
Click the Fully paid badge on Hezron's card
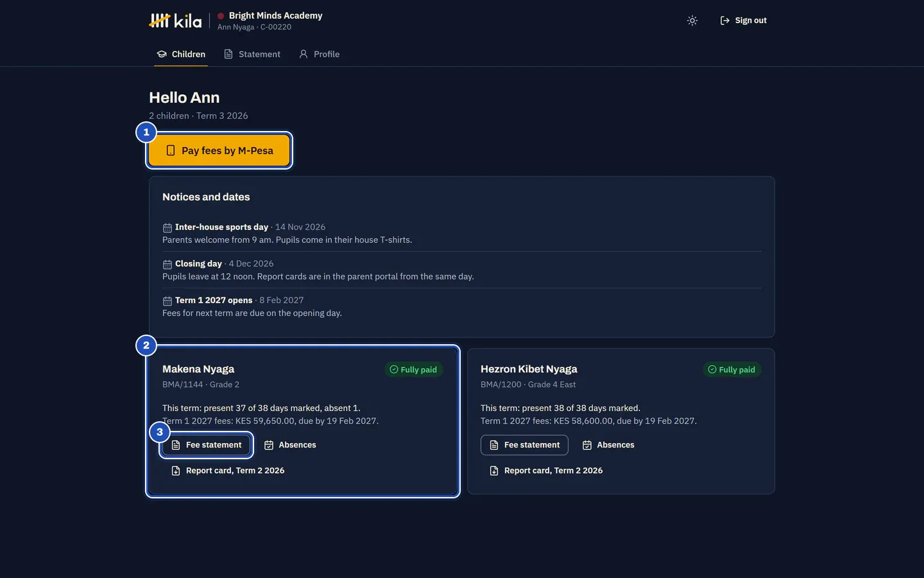coord(732,369)
